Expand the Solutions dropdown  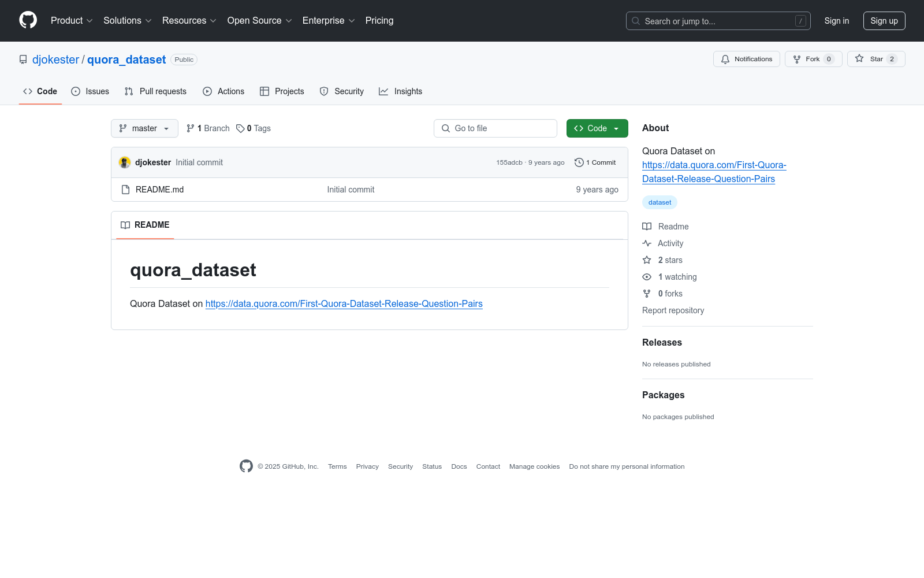coord(128,20)
